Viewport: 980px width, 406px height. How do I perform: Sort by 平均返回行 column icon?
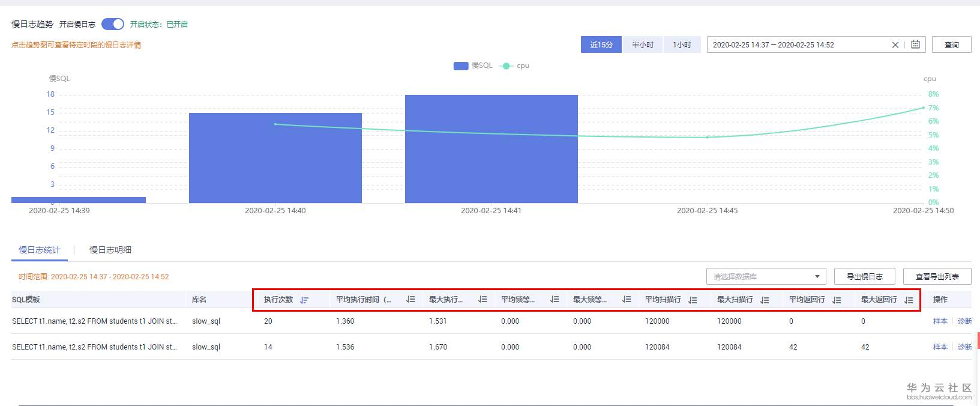[x=837, y=300]
